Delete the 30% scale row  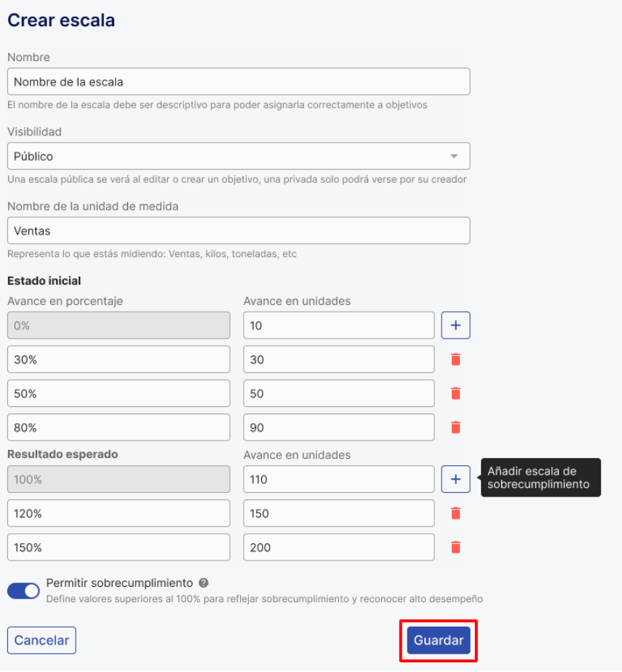[x=456, y=360]
